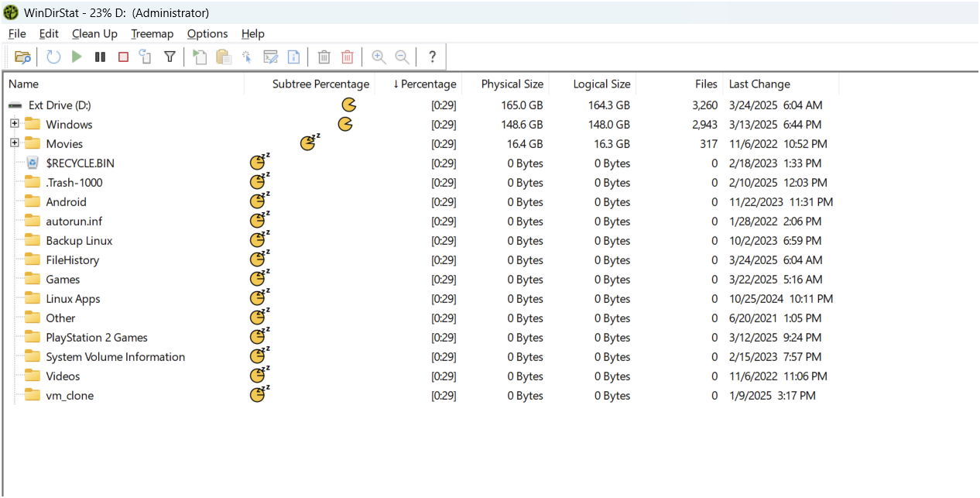Click the circular Refresh All toolbar icon
The image size is (980, 498).
tap(53, 57)
